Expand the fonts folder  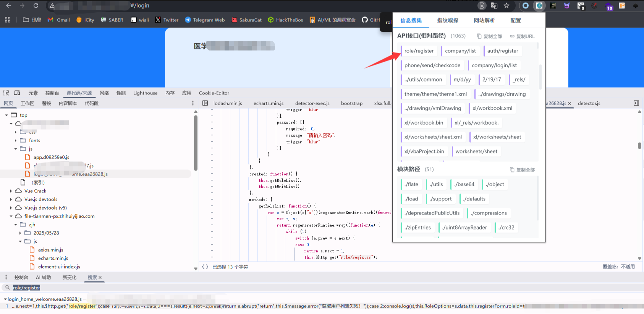(x=16, y=140)
